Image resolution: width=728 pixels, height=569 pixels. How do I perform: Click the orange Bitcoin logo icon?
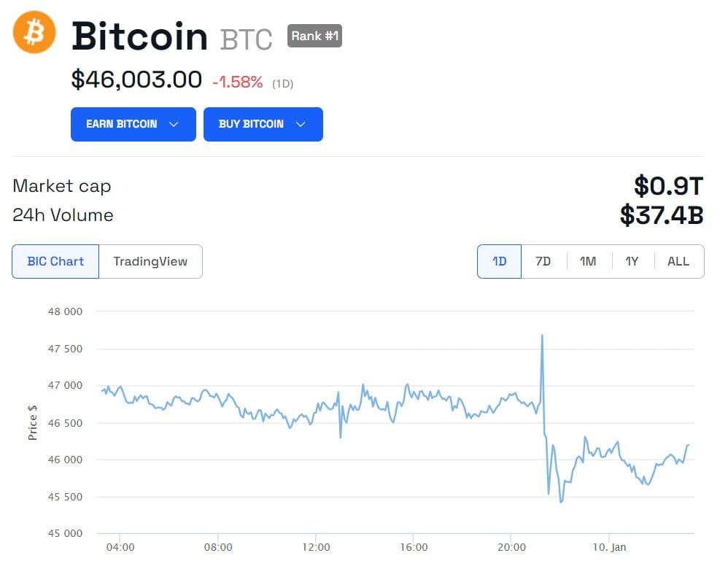[x=34, y=32]
